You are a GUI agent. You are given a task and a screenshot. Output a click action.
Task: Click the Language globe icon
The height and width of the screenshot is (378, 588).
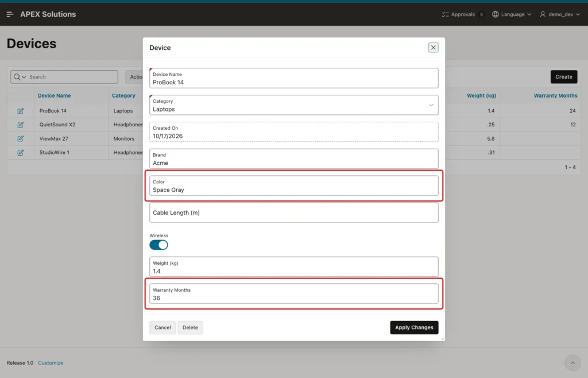[496, 14]
